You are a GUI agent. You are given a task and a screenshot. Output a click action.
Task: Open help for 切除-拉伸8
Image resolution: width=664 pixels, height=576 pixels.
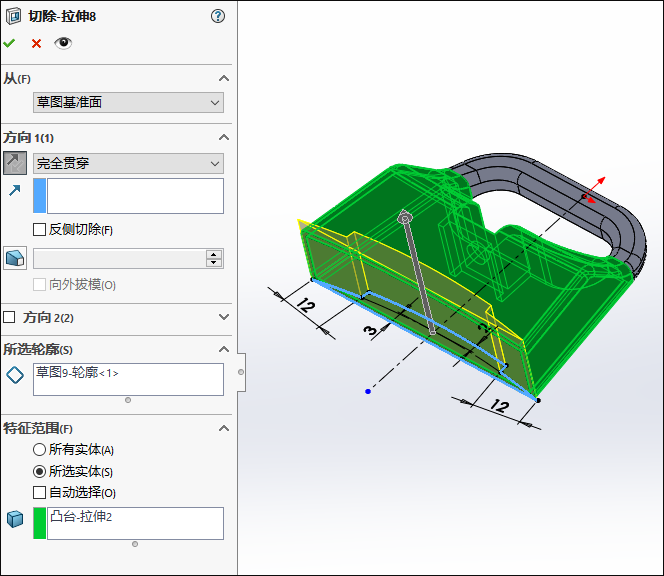tap(218, 16)
